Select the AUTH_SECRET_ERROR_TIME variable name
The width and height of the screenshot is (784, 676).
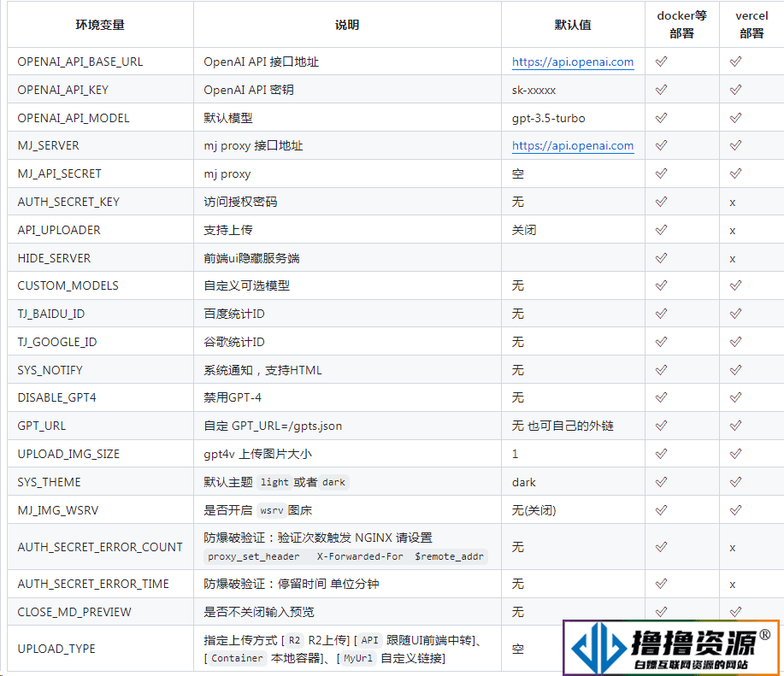(93, 584)
